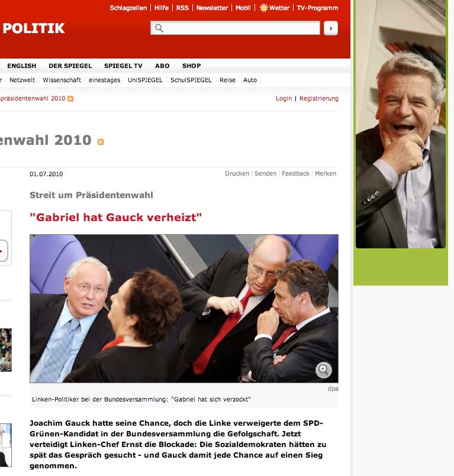The height and width of the screenshot is (476, 454).
Task: Click Drucken to print the article
Action: [237, 173]
